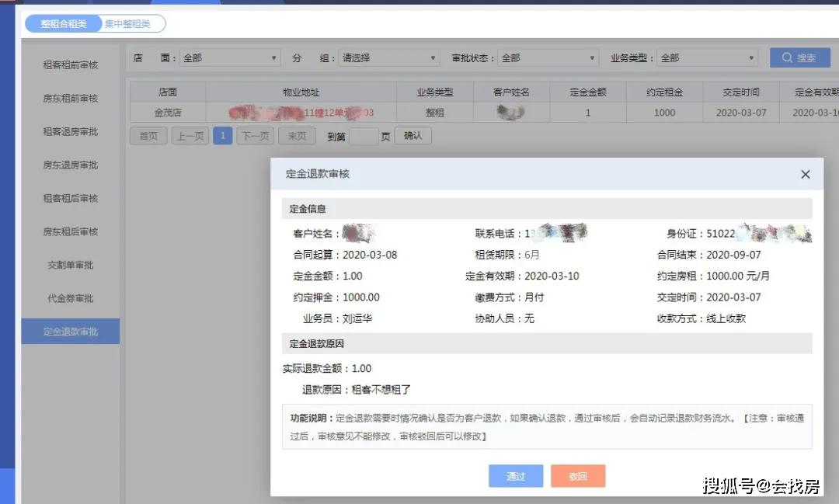Click the 定金金额 column header
Viewport: 839px width, 504px height.
[x=588, y=92]
